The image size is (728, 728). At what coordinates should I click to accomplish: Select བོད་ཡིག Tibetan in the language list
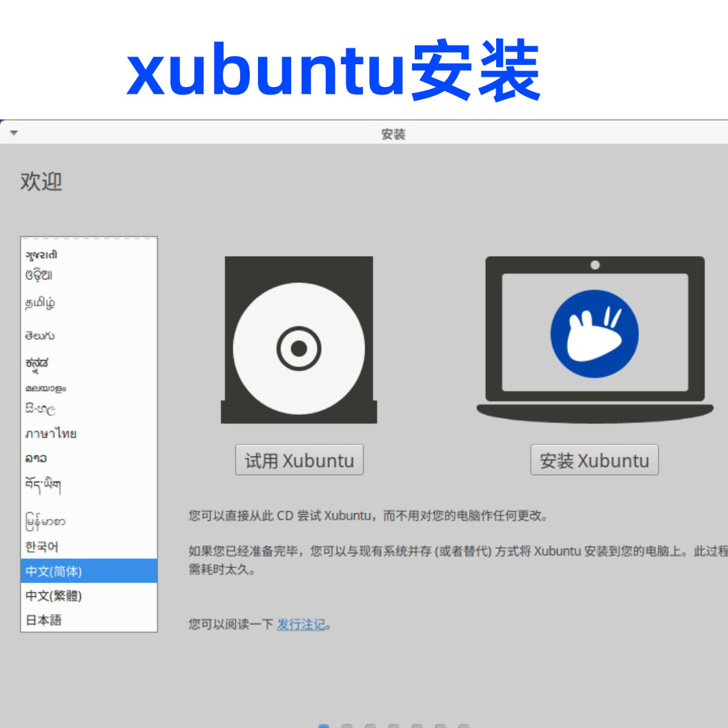[89, 485]
